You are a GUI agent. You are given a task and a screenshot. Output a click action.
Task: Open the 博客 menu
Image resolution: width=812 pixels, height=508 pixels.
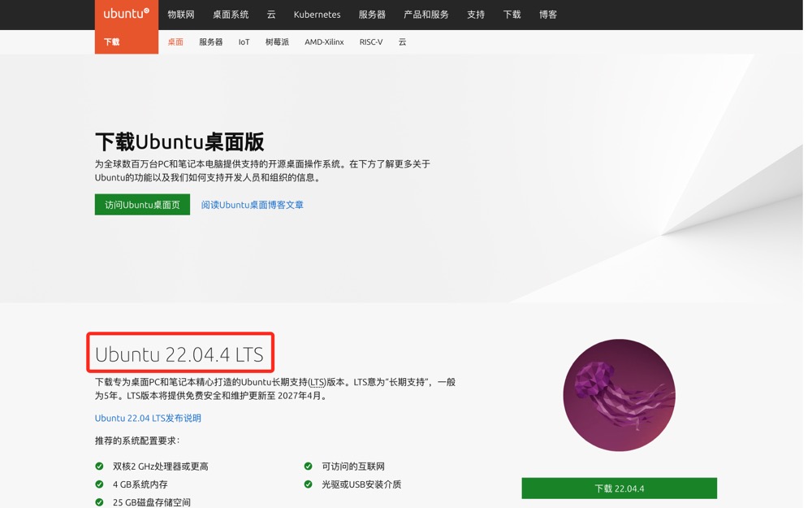point(548,15)
